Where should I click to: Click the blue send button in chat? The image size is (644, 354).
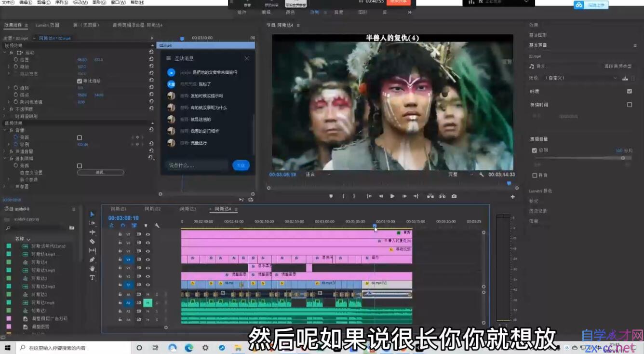pos(241,165)
